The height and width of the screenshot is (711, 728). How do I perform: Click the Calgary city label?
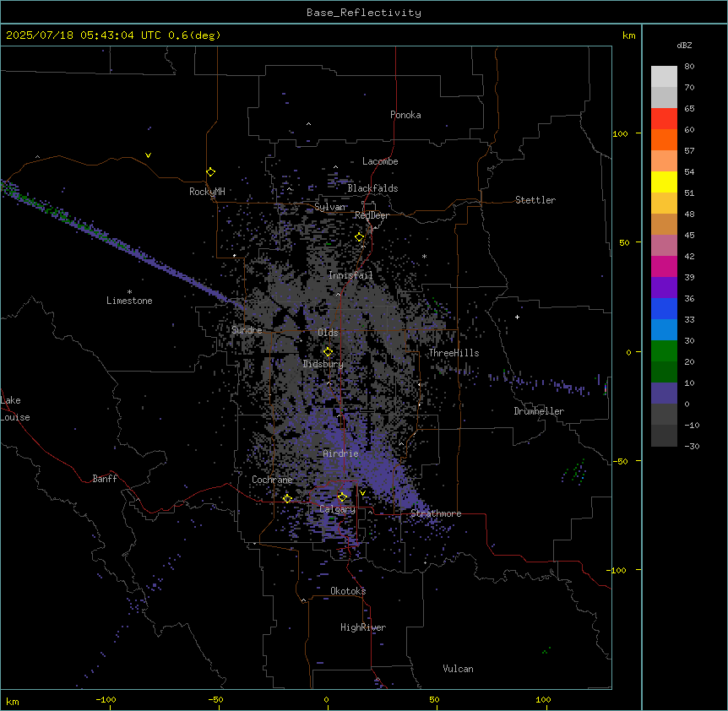[338, 509]
